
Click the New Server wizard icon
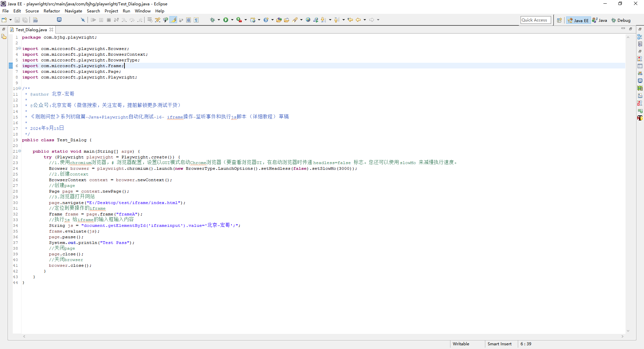coord(253,20)
